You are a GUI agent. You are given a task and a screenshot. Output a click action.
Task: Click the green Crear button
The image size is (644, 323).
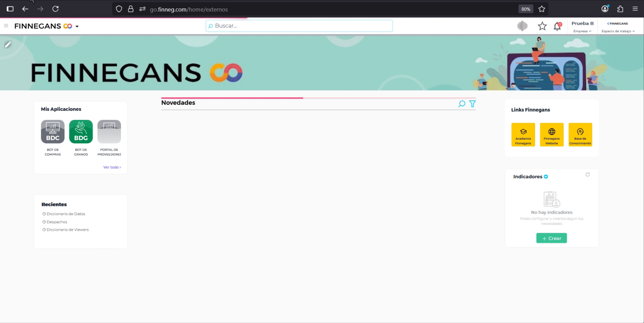pos(552,238)
